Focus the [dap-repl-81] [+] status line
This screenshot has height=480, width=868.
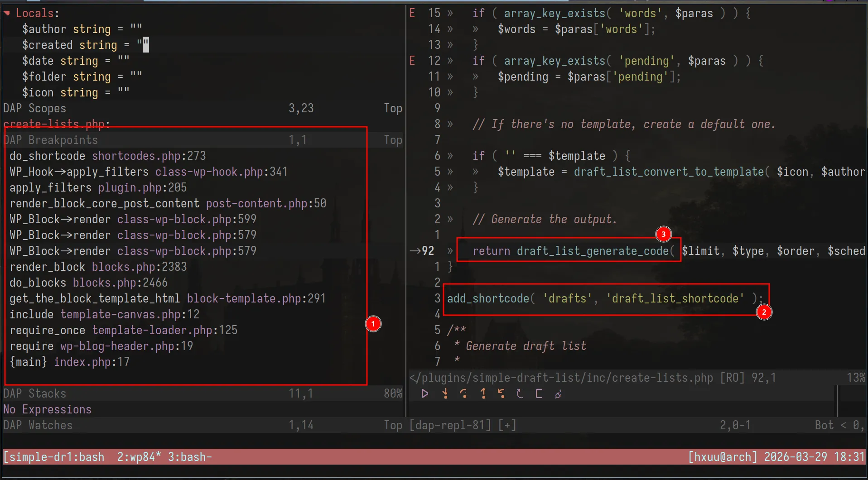637,425
